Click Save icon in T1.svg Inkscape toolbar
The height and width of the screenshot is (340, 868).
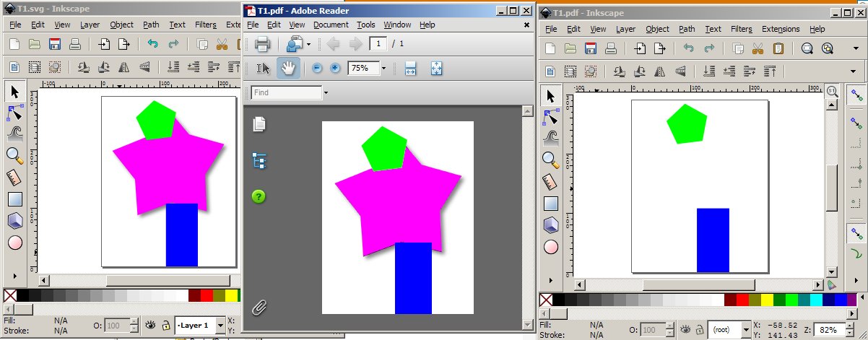[x=53, y=44]
